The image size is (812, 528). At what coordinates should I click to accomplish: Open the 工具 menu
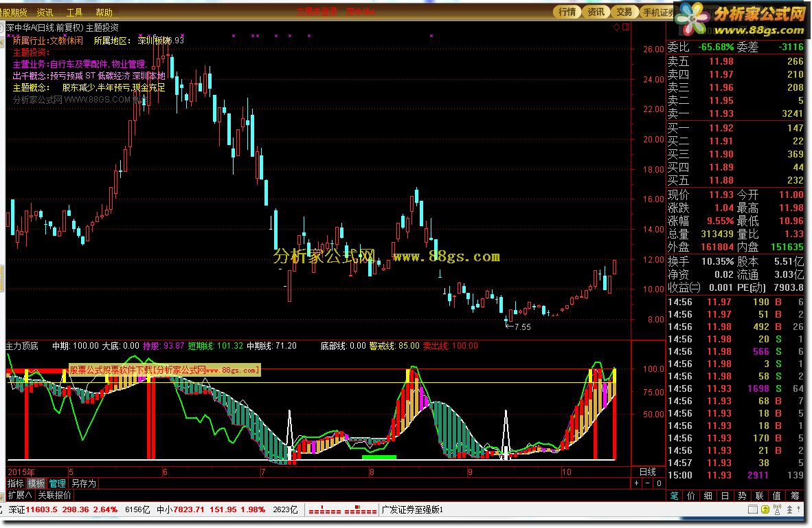(74, 12)
